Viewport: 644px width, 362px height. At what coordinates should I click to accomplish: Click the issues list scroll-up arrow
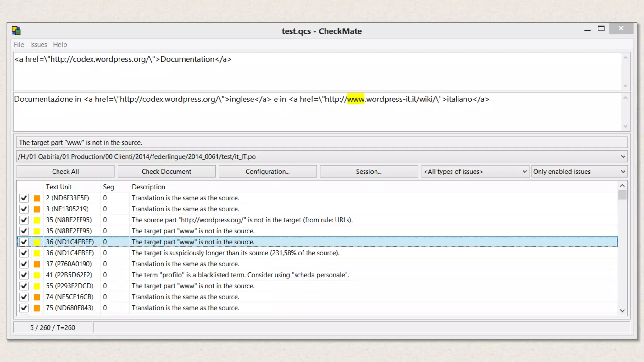tap(622, 186)
